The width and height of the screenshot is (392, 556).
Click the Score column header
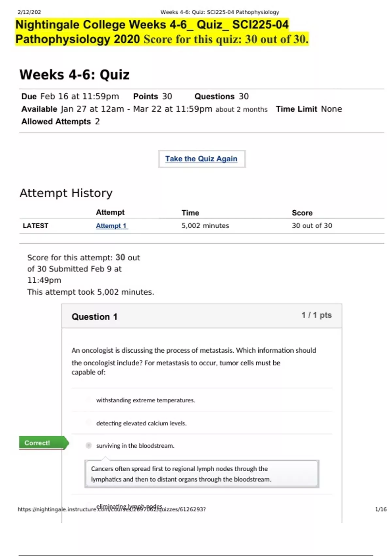[302, 213]
